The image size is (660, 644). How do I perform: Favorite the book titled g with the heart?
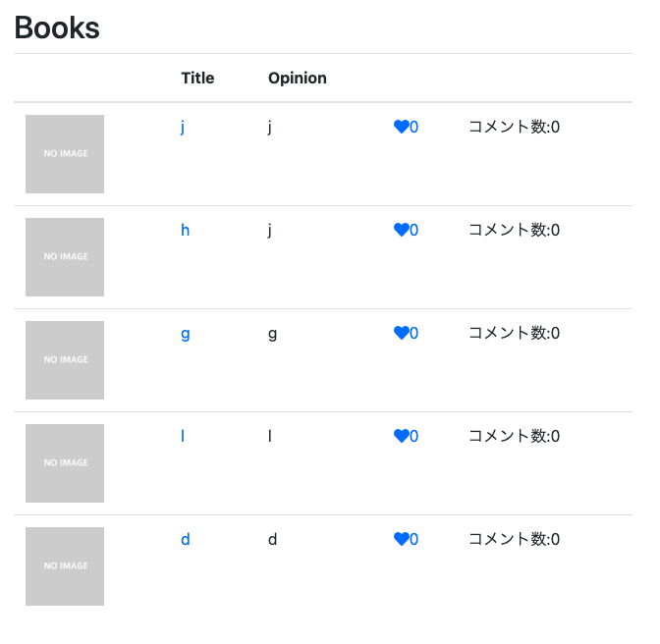[x=402, y=333]
